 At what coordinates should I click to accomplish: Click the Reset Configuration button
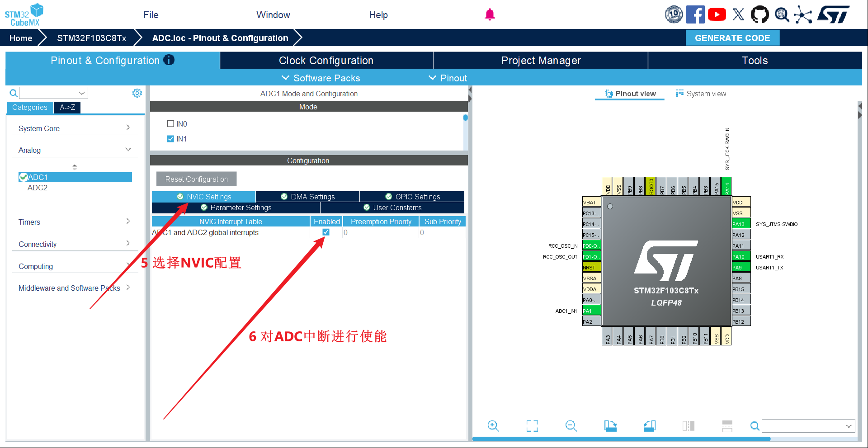tap(196, 179)
